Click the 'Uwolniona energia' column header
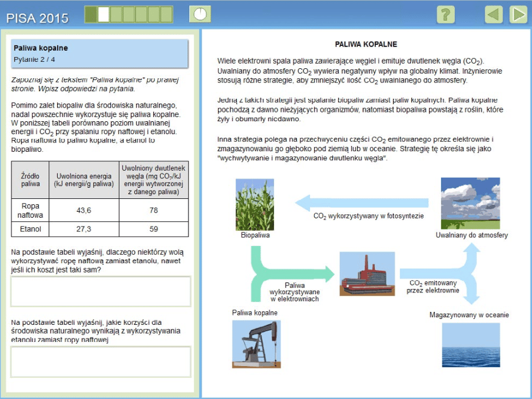532x399 pixels. point(84,180)
